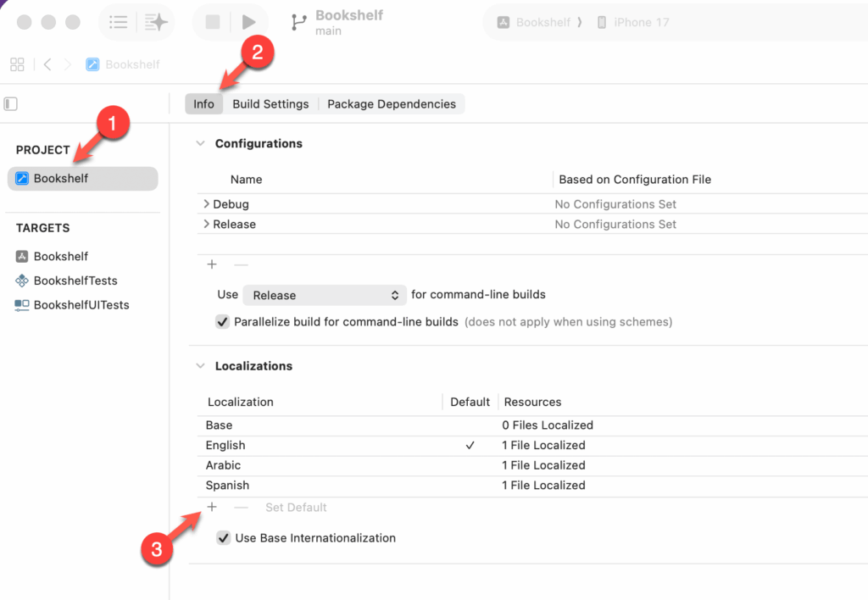Switch to the Info tab

pyautogui.click(x=203, y=103)
